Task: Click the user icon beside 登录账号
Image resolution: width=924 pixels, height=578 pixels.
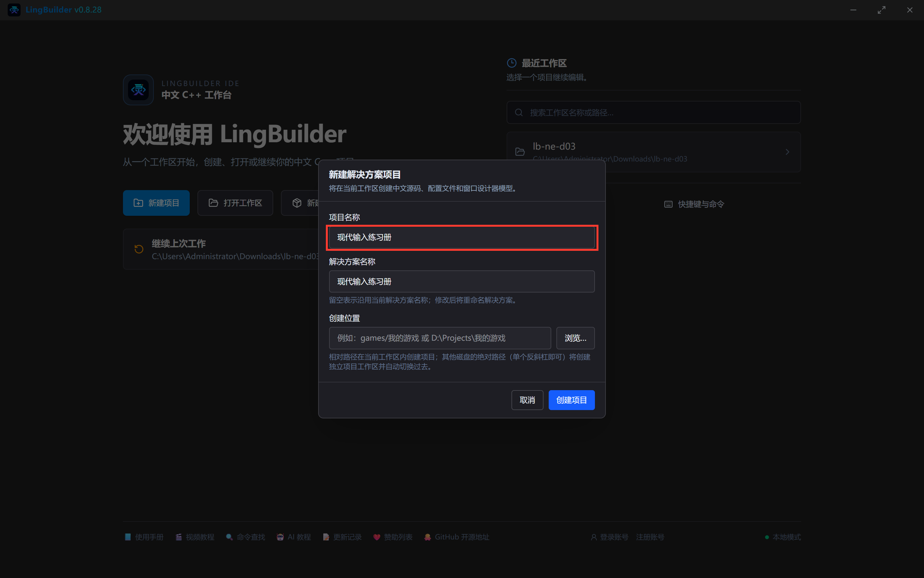Action: [594, 537]
